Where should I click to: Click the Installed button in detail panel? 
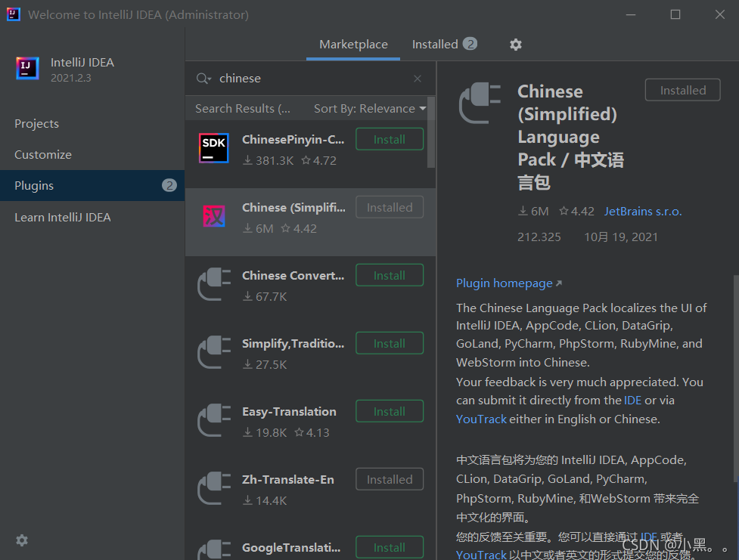[x=682, y=90]
